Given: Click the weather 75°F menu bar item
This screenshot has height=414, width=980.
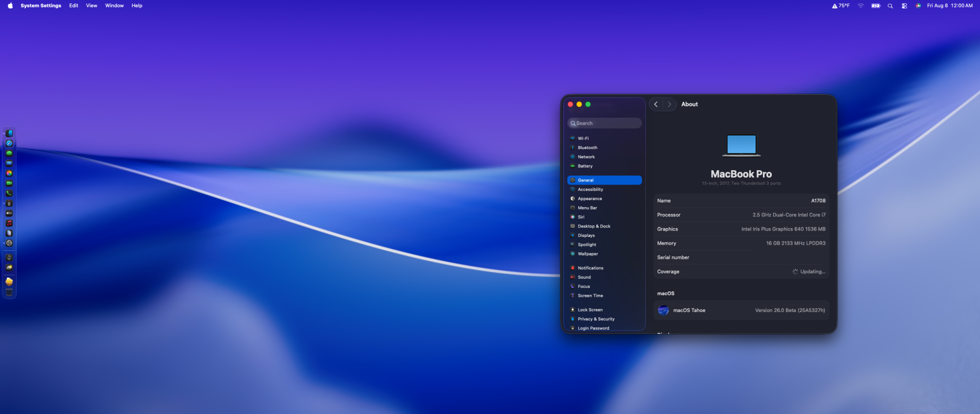Looking at the screenshot, I should pos(841,5).
